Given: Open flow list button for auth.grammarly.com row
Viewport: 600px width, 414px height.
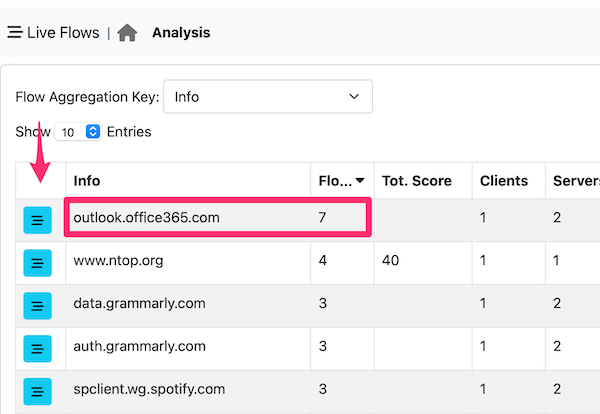Looking at the screenshot, I should pyautogui.click(x=38, y=349).
